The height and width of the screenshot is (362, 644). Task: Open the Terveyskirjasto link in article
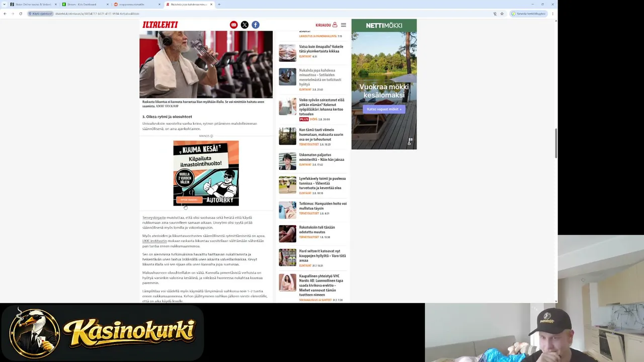pyautogui.click(x=153, y=218)
